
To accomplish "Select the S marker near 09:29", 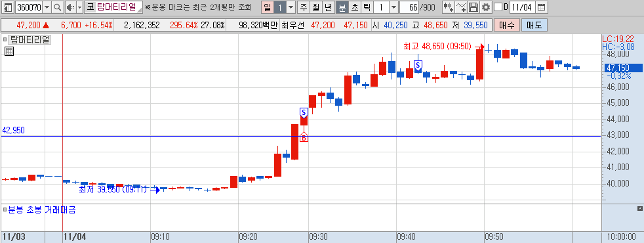I will click(x=304, y=112).
